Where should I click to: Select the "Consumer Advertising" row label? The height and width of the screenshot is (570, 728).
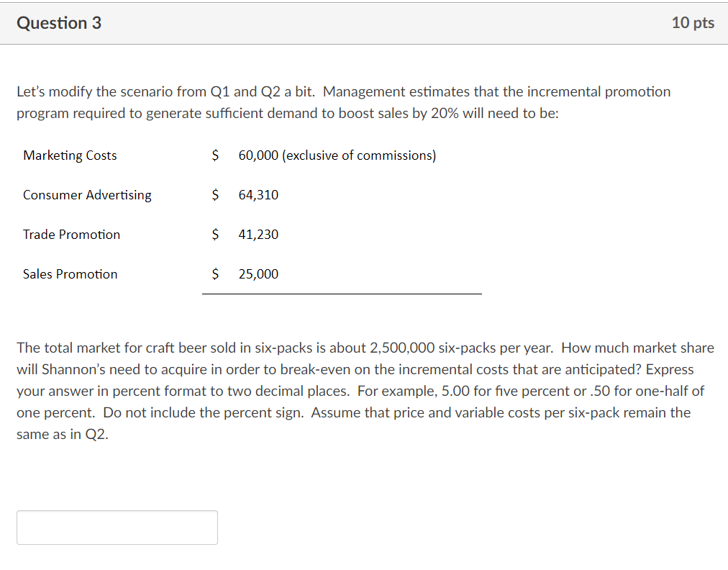tap(87, 195)
